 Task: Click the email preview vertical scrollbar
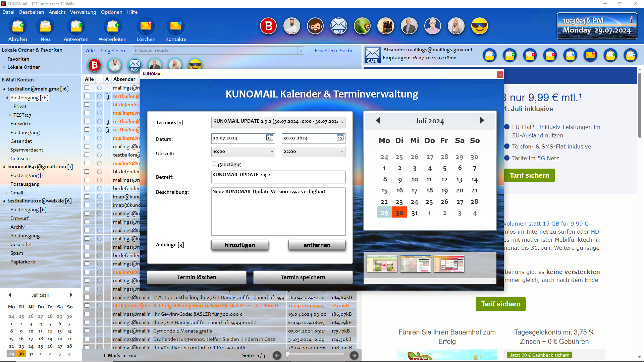[x=640, y=105]
